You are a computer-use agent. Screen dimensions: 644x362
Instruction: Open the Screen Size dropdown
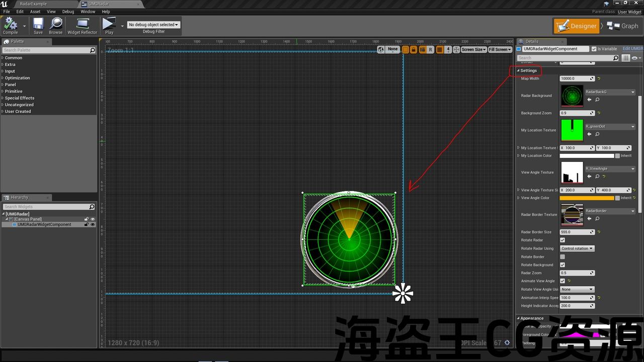pyautogui.click(x=473, y=49)
